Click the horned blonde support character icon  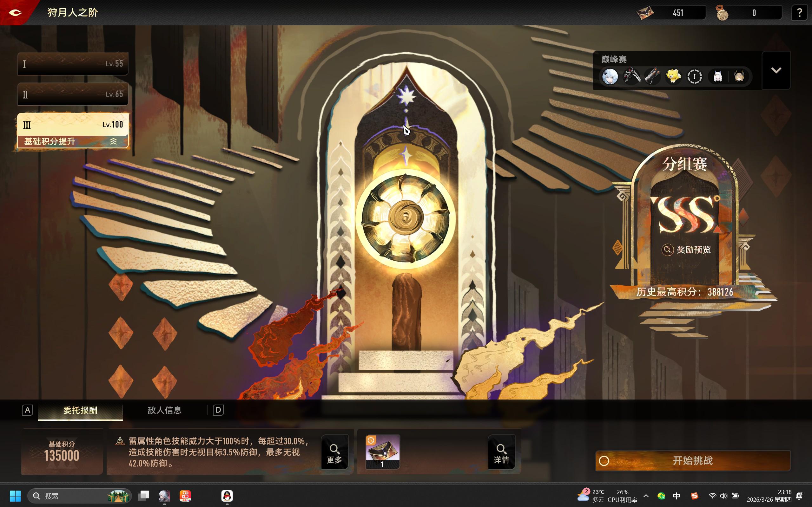click(739, 76)
